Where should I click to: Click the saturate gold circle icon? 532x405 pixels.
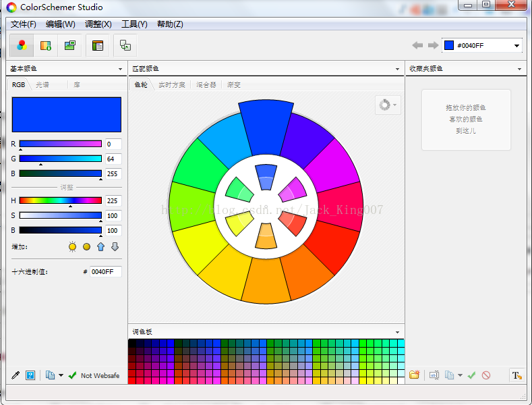[x=86, y=246]
